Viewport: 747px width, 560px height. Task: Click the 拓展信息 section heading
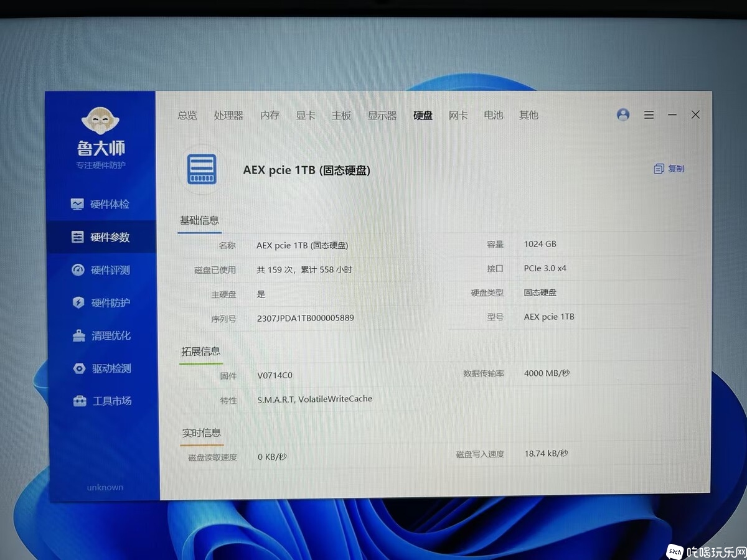[x=200, y=352]
